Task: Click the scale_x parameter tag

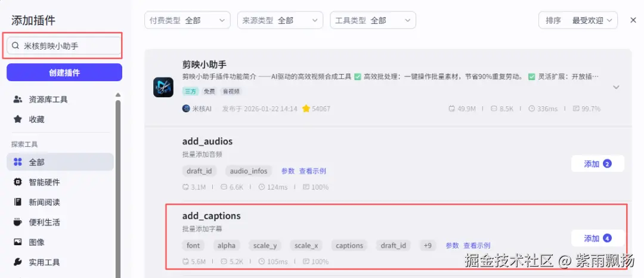Action: (306, 246)
